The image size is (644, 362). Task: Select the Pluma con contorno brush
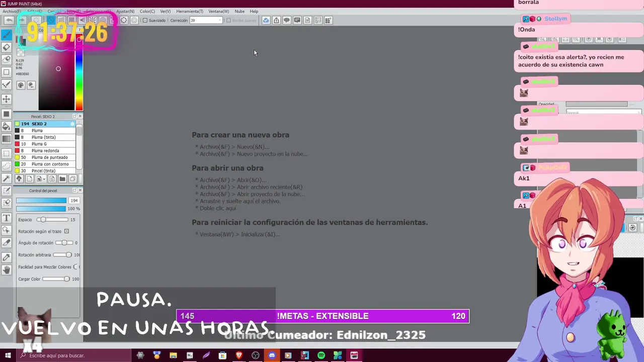(x=45, y=164)
